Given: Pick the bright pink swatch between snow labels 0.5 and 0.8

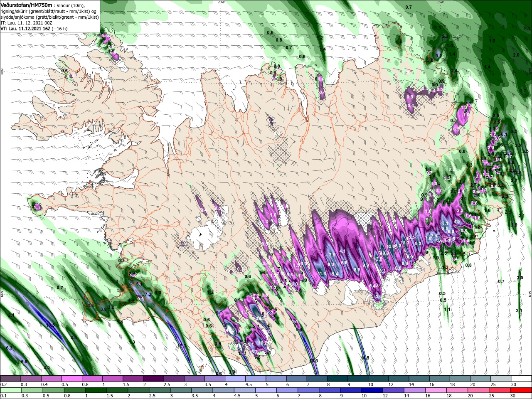Looking at the screenshot, I should click(71, 379).
